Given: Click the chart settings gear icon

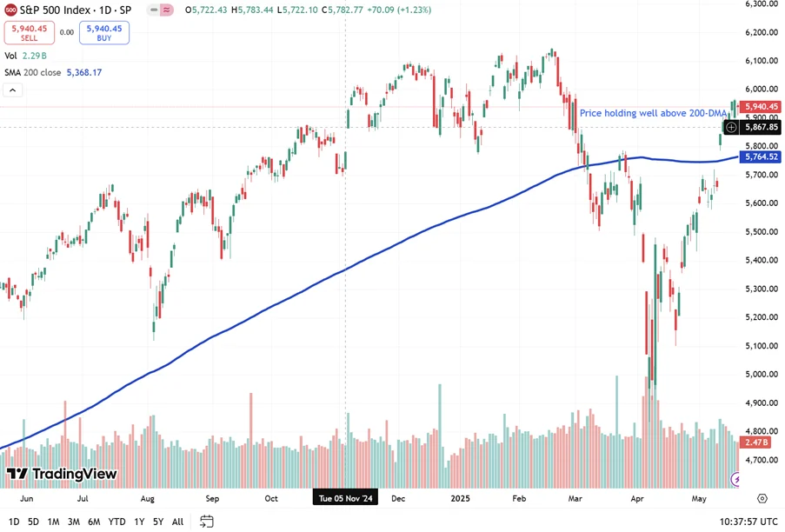Looking at the screenshot, I should pyautogui.click(x=762, y=499).
